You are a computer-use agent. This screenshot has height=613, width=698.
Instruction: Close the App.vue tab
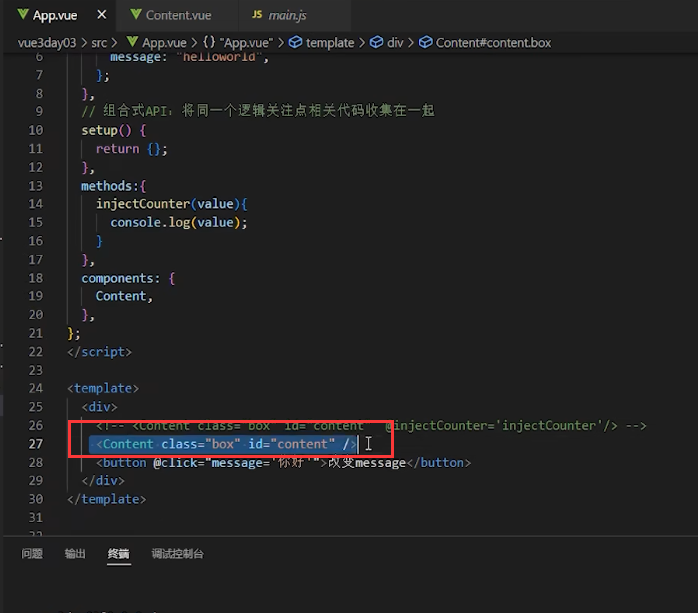click(102, 15)
